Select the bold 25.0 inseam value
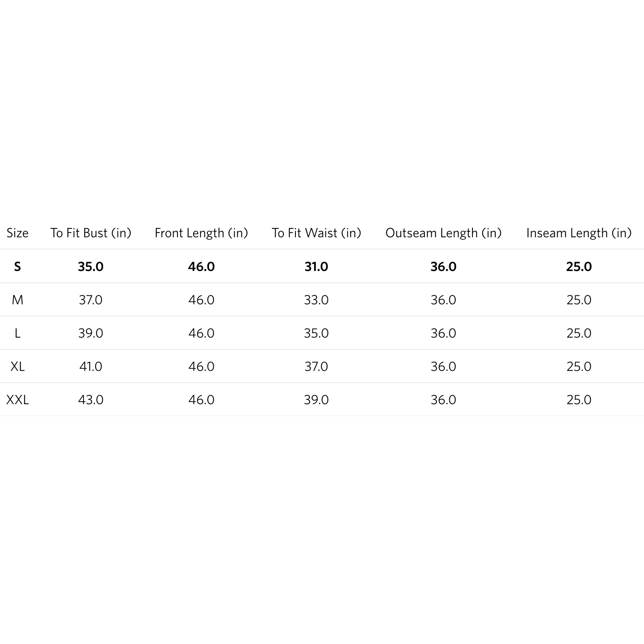The width and height of the screenshot is (644, 644). pyautogui.click(x=579, y=266)
